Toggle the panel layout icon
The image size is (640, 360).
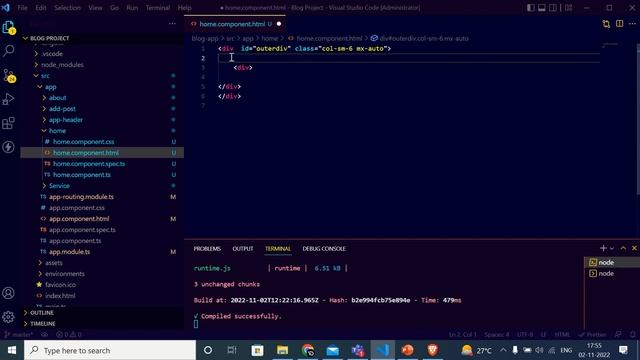(542, 8)
